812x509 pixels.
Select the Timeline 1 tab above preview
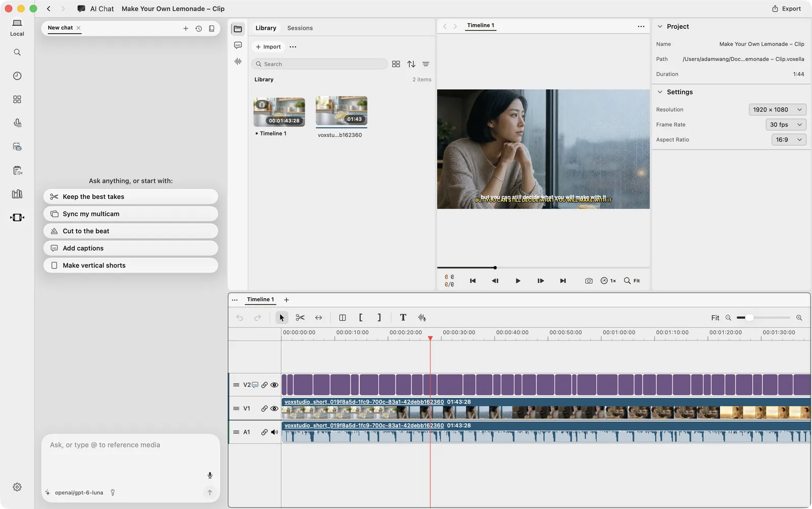point(481,25)
